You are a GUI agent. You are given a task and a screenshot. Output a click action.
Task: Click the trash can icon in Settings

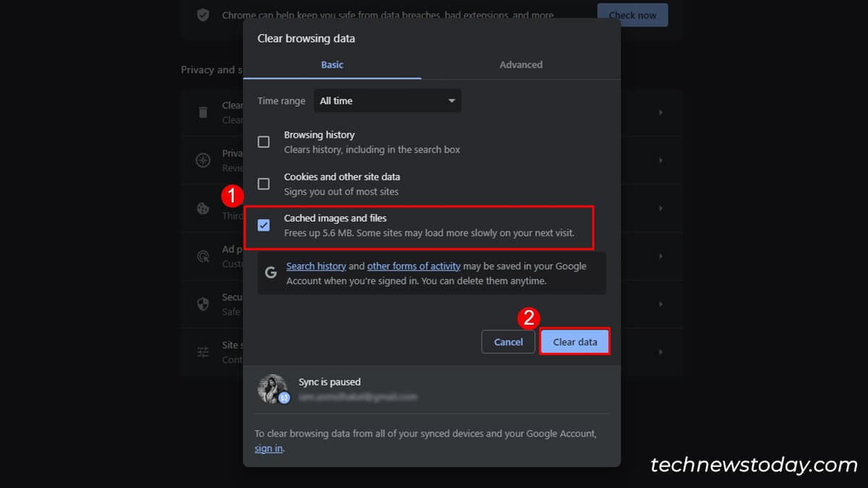click(x=203, y=112)
